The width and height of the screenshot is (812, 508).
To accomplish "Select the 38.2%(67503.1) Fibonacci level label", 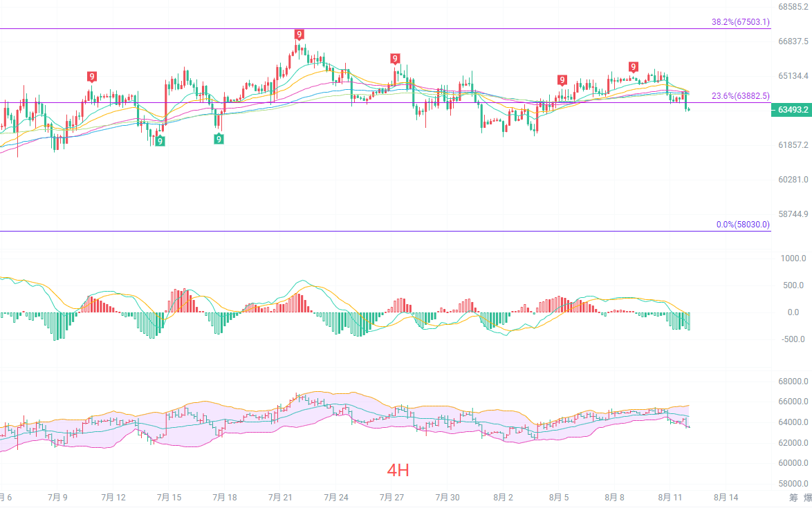I will [741, 21].
